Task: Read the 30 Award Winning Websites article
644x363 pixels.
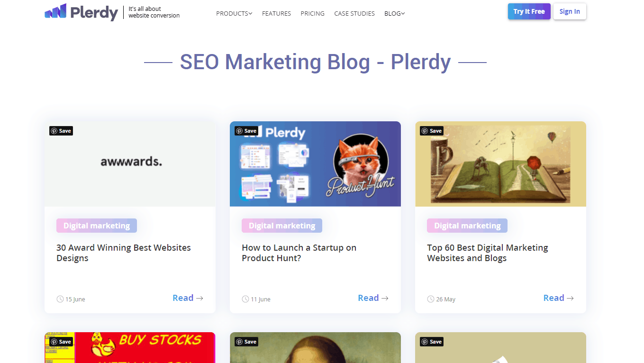Action: 188,298
